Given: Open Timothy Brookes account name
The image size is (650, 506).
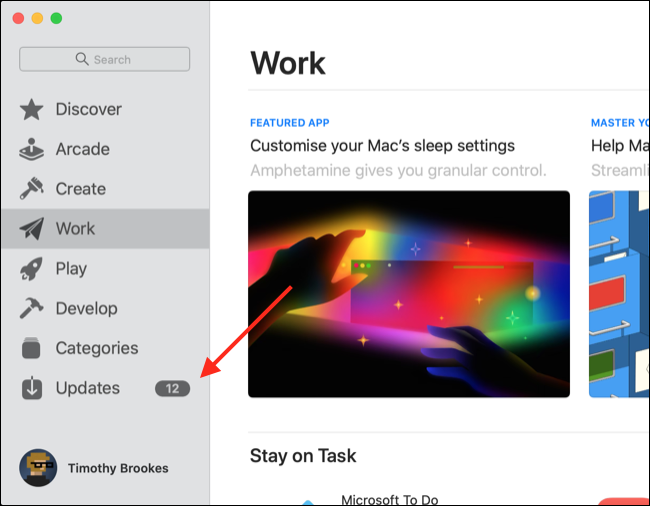Looking at the screenshot, I should click(118, 468).
